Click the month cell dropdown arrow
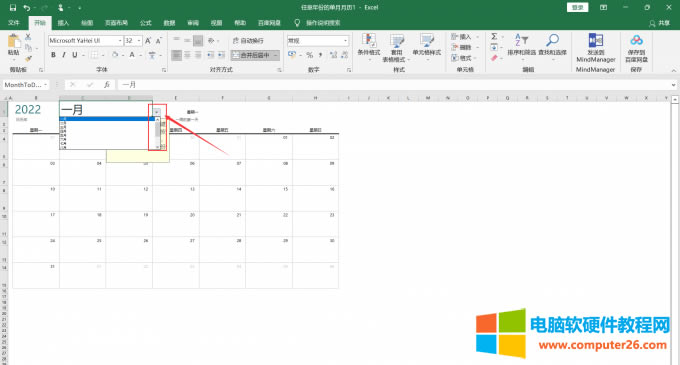 pyautogui.click(x=157, y=112)
